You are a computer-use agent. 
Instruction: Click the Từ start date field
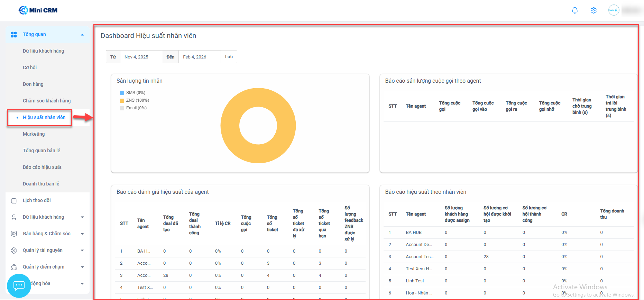coord(140,57)
